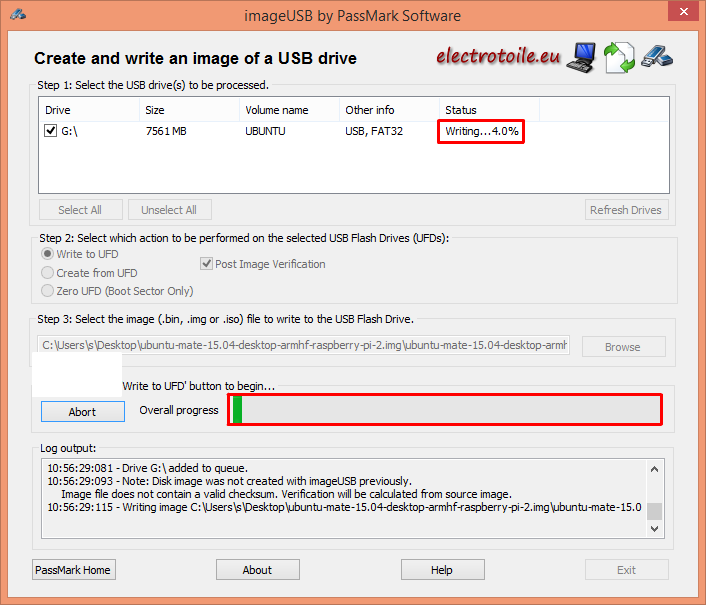The height and width of the screenshot is (605, 706).
Task: Click the Exit button
Action: tap(627, 570)
